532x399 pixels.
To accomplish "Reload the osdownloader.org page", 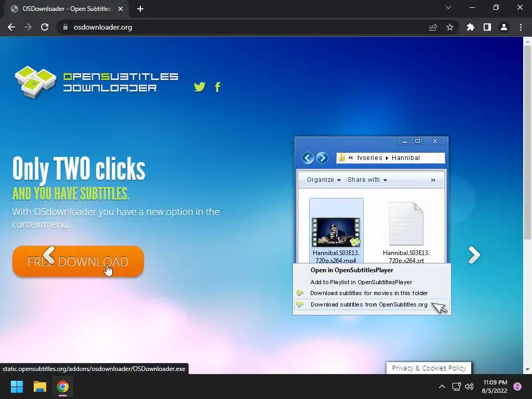I will [x=45, y=27].
